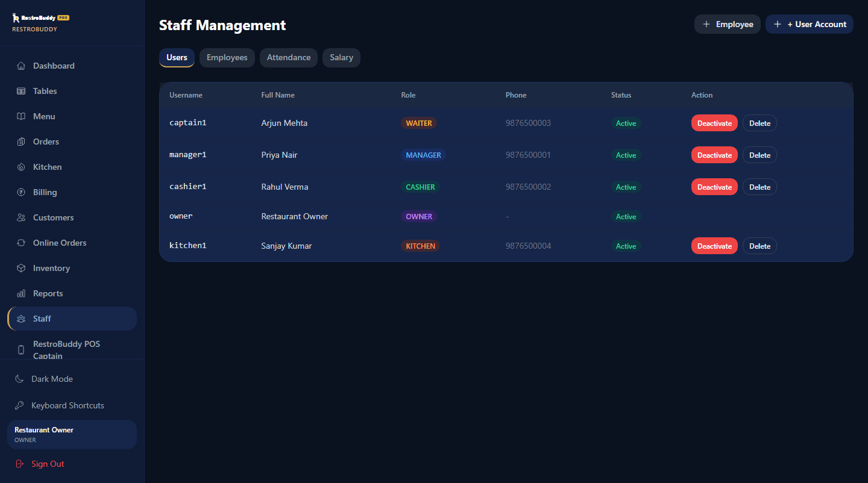
Task: Delete the cashier1 account
Action: (759, 187)
